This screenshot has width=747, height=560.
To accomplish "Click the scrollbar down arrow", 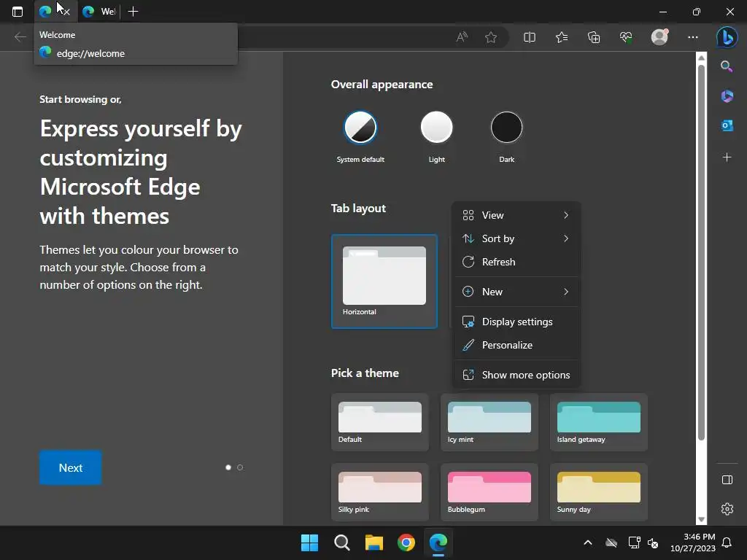I will [701, 519].
